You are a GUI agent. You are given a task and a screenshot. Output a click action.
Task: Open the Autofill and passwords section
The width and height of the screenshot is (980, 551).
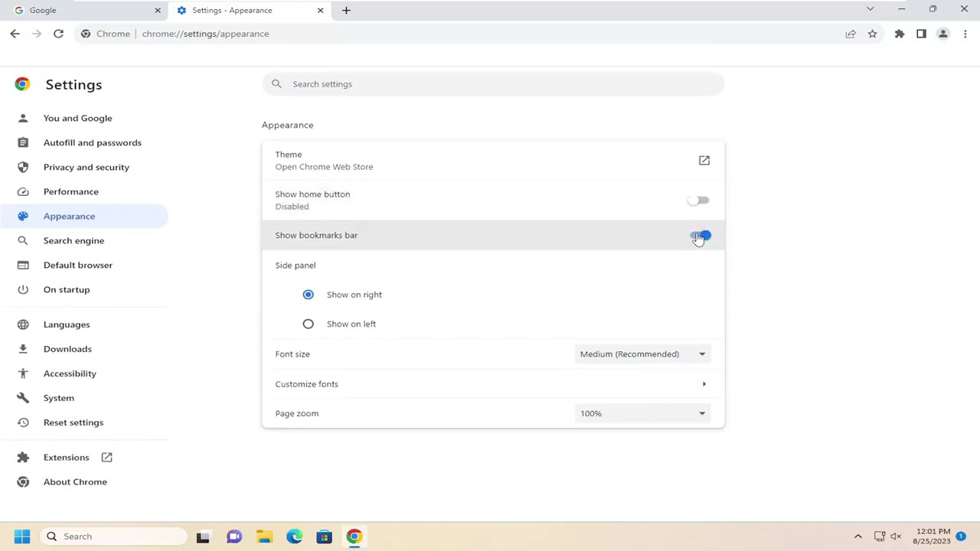[x=92, y=142]
